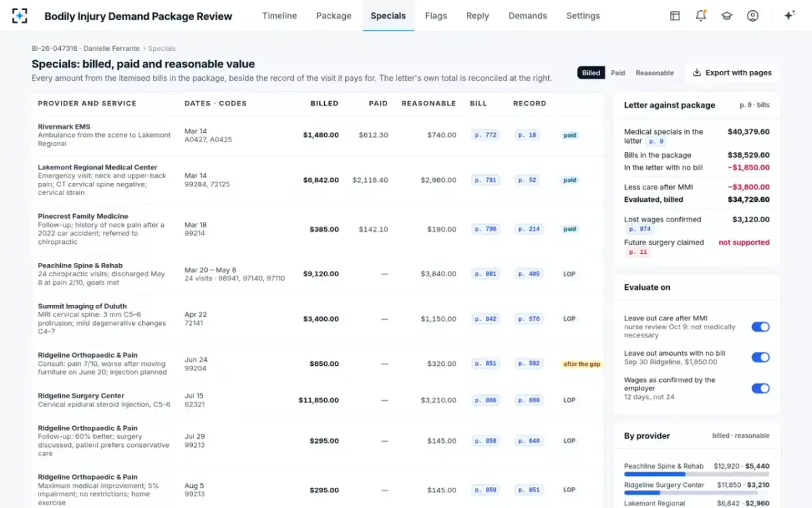Viewport: 812px width, 508px height.
Task: Select the Paid view option
Action: [618, 72]
